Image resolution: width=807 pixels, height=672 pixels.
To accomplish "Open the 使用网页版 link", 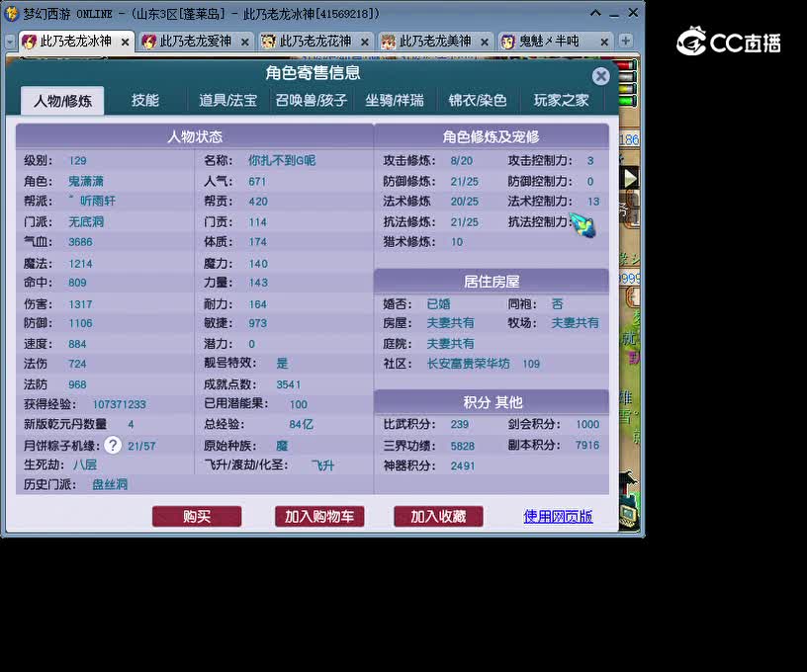I will (x=558, y=517).
